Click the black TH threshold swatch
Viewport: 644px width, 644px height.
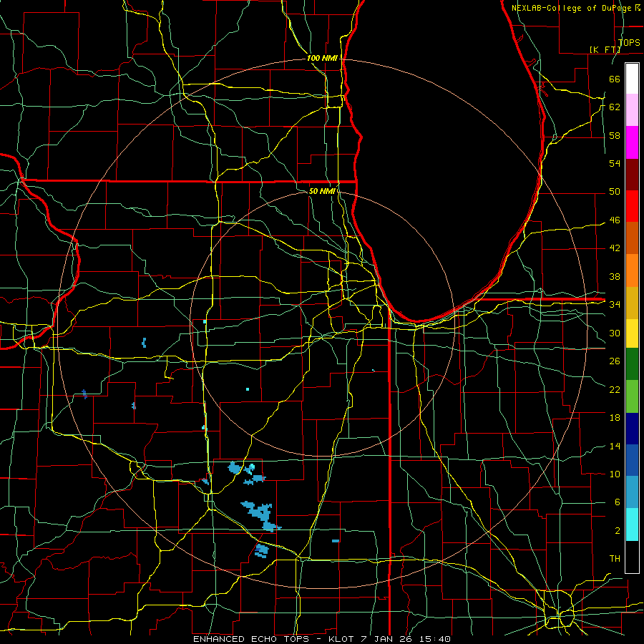[x=632, y=557]
